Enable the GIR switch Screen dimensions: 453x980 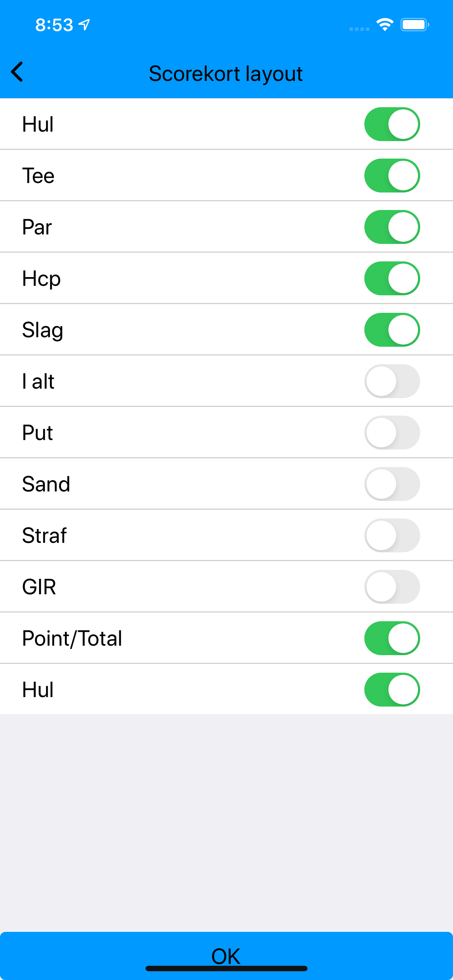[392, 586]
